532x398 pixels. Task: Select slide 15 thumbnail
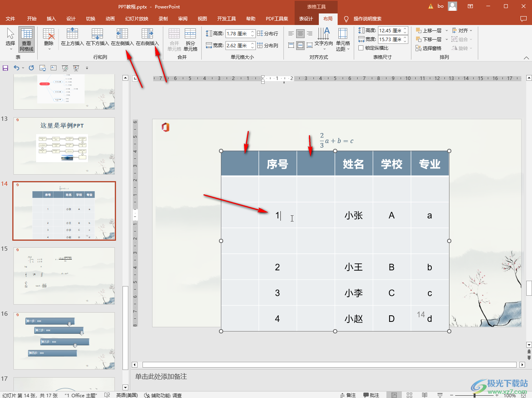coord(64,276)
